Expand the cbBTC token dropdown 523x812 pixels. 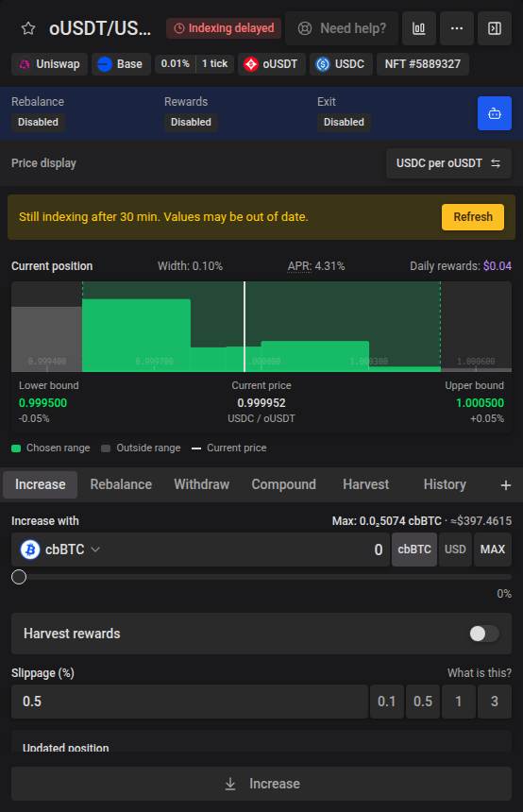60,550
